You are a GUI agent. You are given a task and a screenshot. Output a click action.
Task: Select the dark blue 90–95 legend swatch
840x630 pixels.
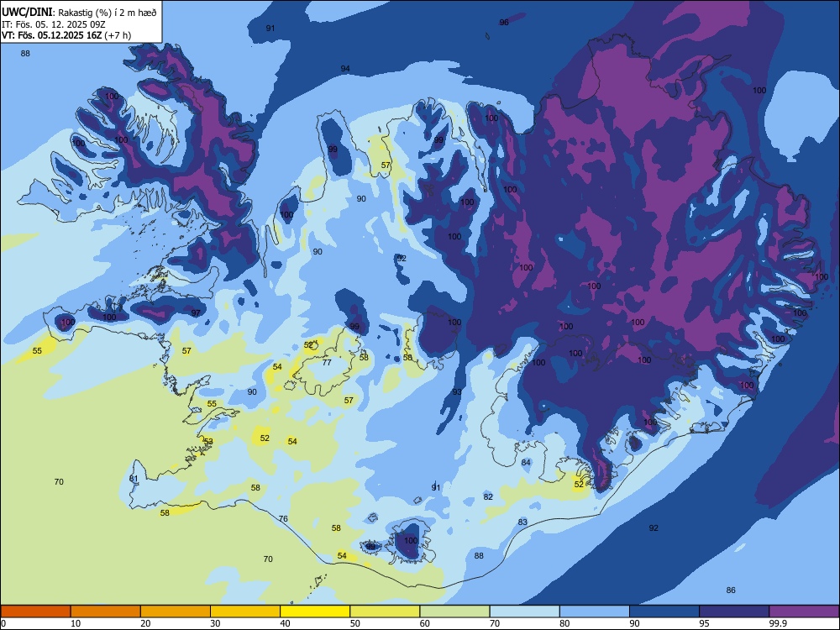pos(664,612)
